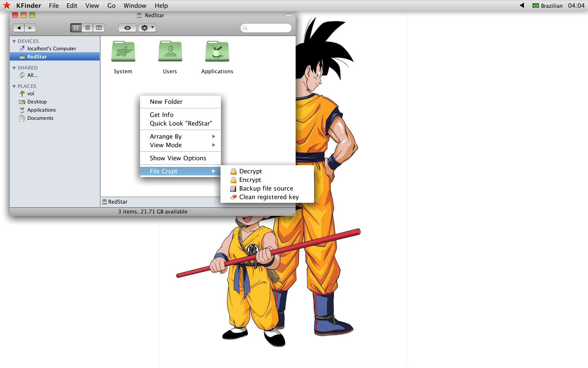Switch to column view mode
The width and height of the screenshot is (588, 368).
[99, 28]
